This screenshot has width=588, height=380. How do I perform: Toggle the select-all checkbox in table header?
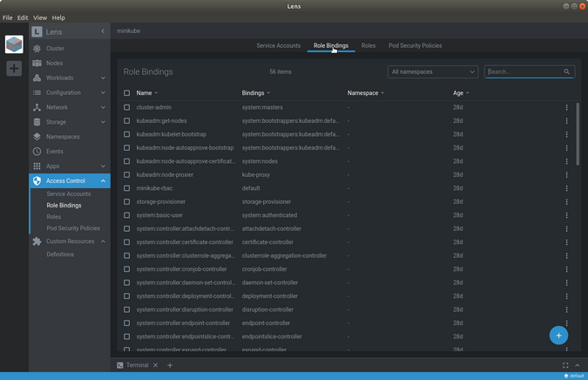127,92
